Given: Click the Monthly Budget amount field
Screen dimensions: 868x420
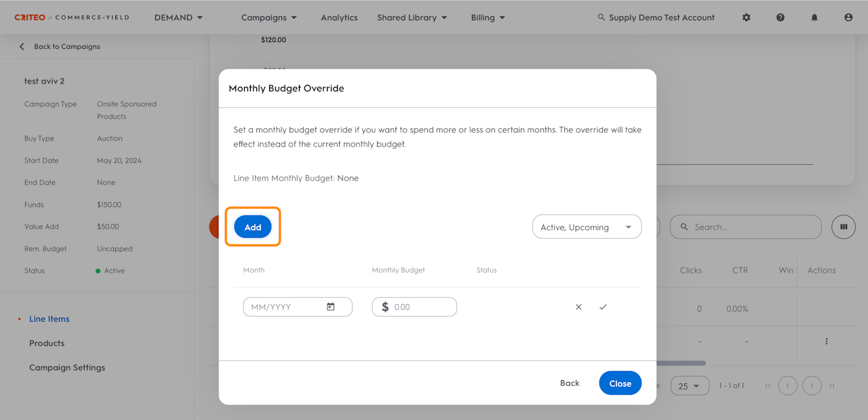Looking at the screenshot, I should coord(422,307).
